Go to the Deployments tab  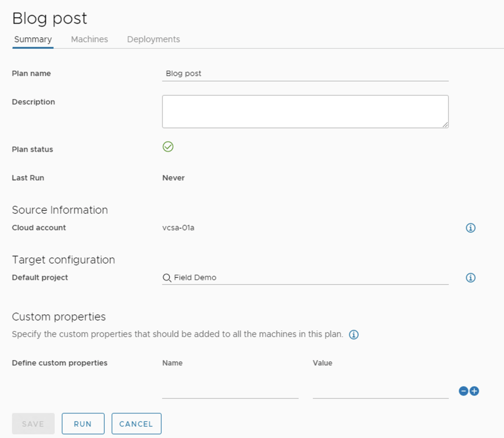point(154,39)
